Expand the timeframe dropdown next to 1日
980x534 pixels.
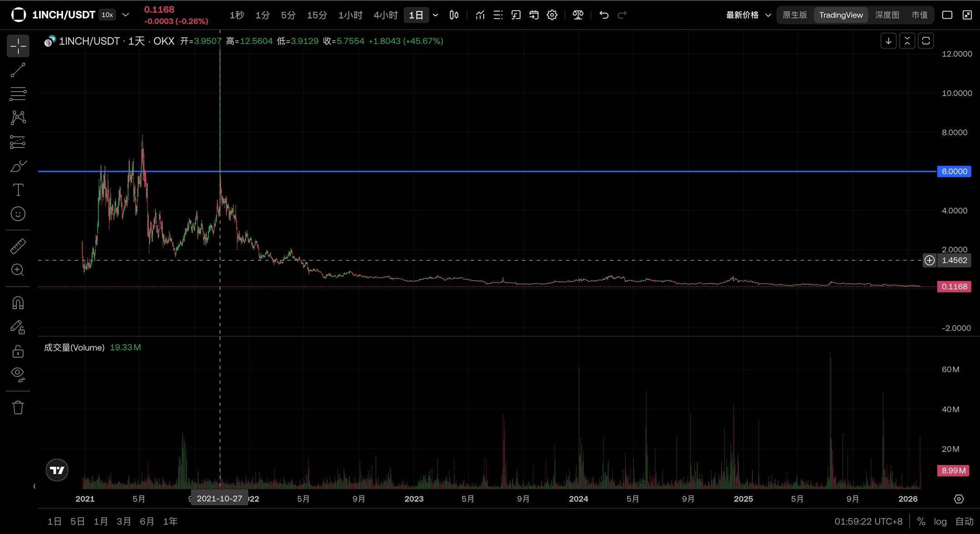click(436, 15)
